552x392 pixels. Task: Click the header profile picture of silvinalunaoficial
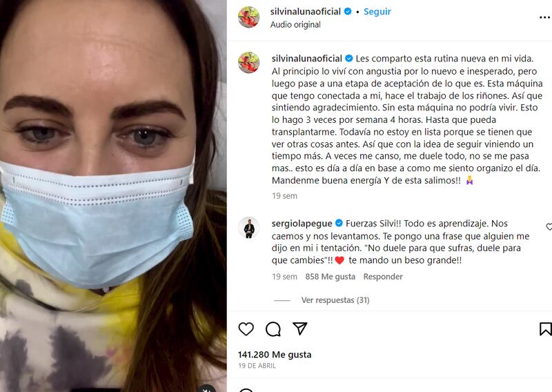tap(248, 17)
